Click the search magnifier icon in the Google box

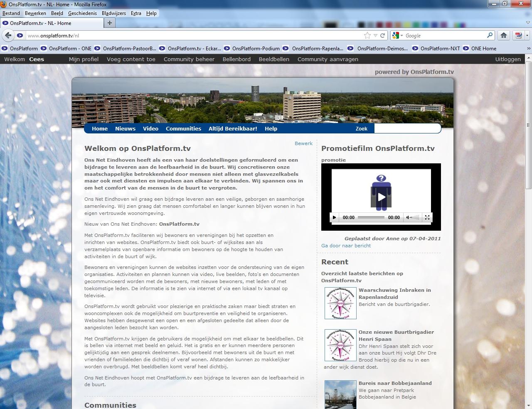click(x=490, y=35)
